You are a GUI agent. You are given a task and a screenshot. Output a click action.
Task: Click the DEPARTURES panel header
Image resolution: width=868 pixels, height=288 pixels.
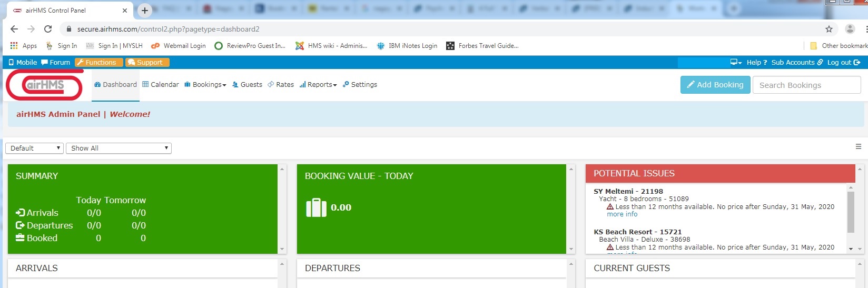click(431, 268)
